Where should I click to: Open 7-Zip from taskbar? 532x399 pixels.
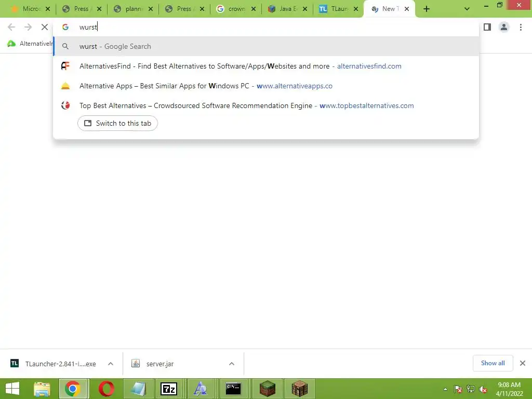169,389
